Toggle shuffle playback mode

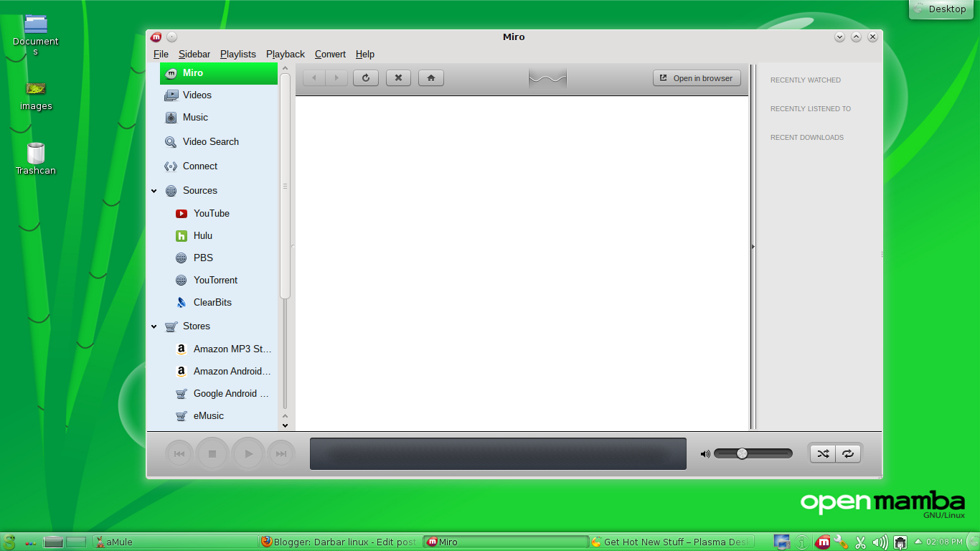(823, 453)
